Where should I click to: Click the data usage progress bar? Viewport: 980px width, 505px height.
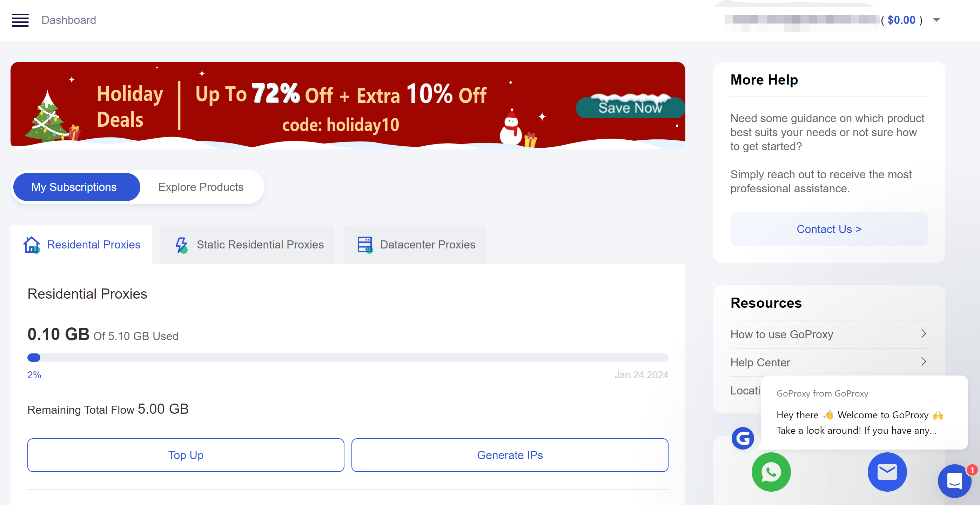(348, 357)
